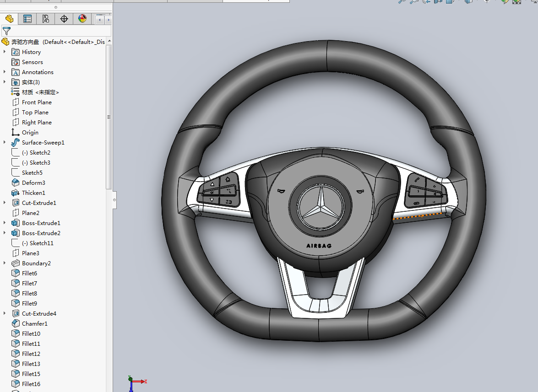This screenshot has width=538, height=392.
Task: Select Boss-Extrude2 in the tree
Action: tap(41, 233)
